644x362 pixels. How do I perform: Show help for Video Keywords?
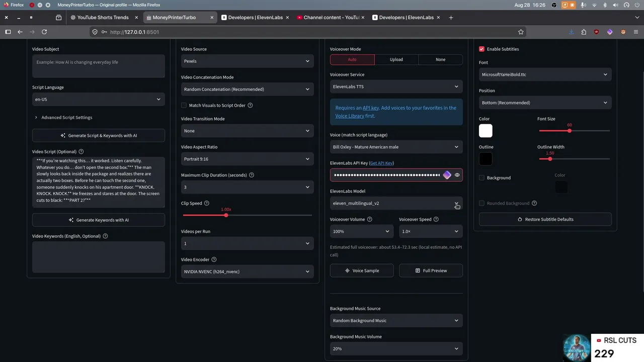(x=105, y=236)
